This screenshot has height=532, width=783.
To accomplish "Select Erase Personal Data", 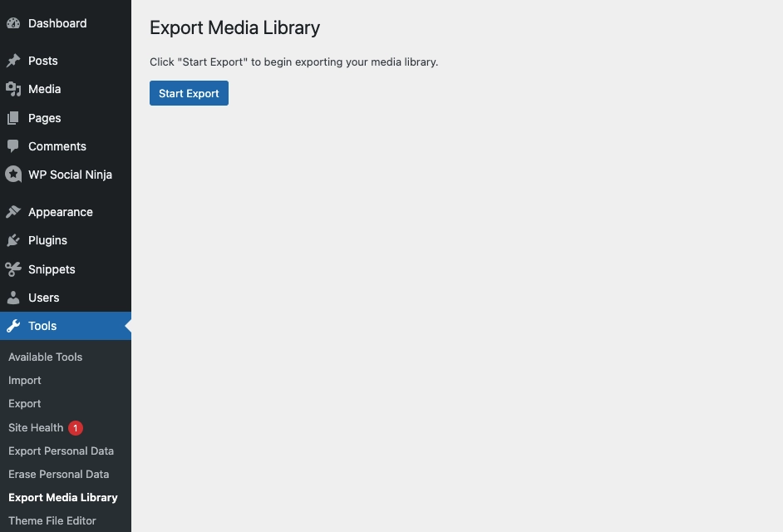I will (x=58, y=474).
